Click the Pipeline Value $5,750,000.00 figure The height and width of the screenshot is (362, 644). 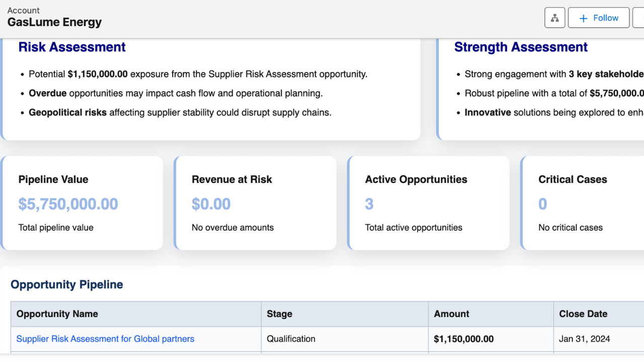click(x=68, y=204)
